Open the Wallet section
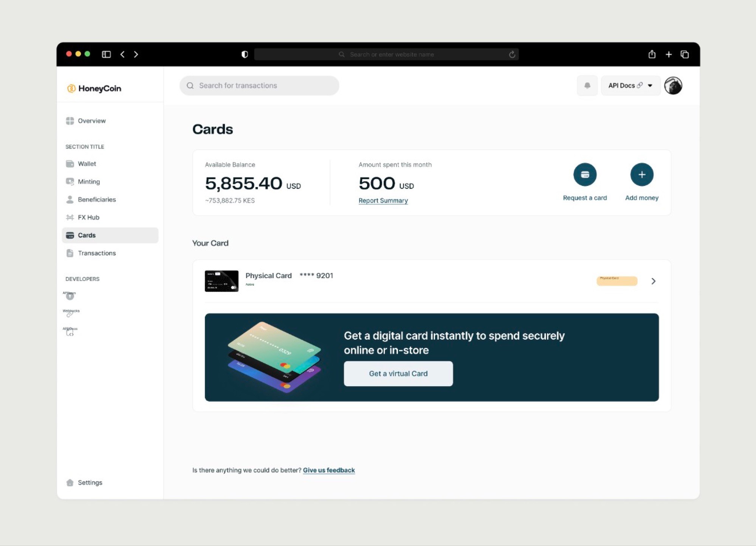 (x=81, y=164)
